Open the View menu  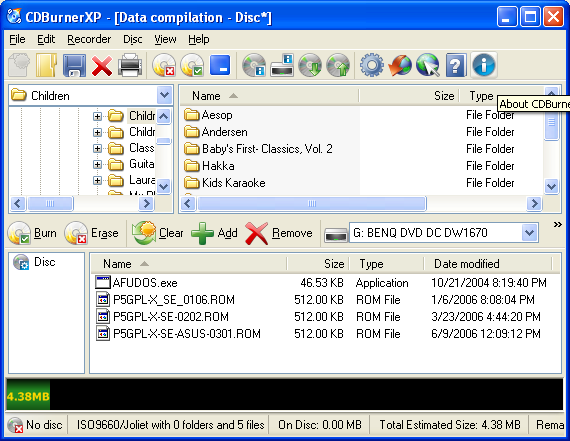(x=165, y=39)
